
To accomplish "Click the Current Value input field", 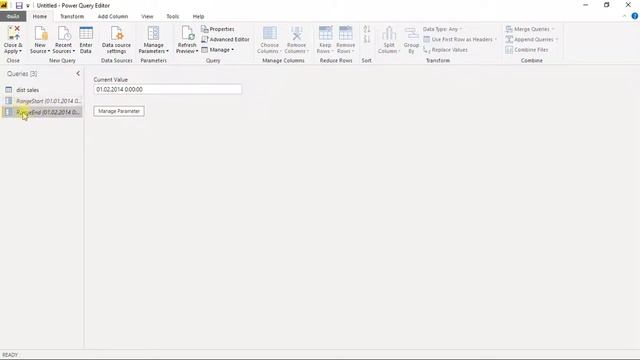I will 167,89.
